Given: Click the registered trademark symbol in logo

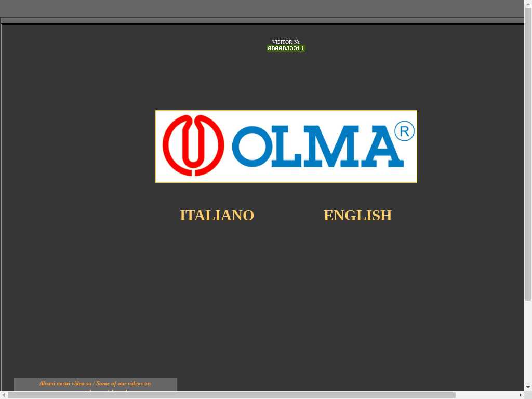Looking at the screenshot, I should tap(404, 131).
